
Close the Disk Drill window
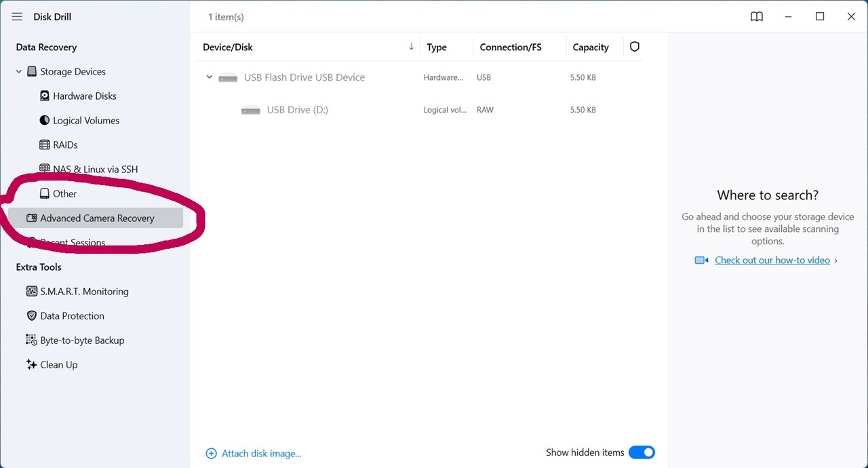(851, 17)
